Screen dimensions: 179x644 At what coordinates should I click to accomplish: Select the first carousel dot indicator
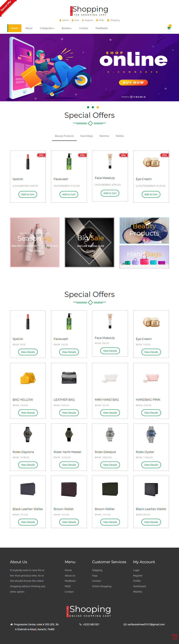click(x=88, y=107)
